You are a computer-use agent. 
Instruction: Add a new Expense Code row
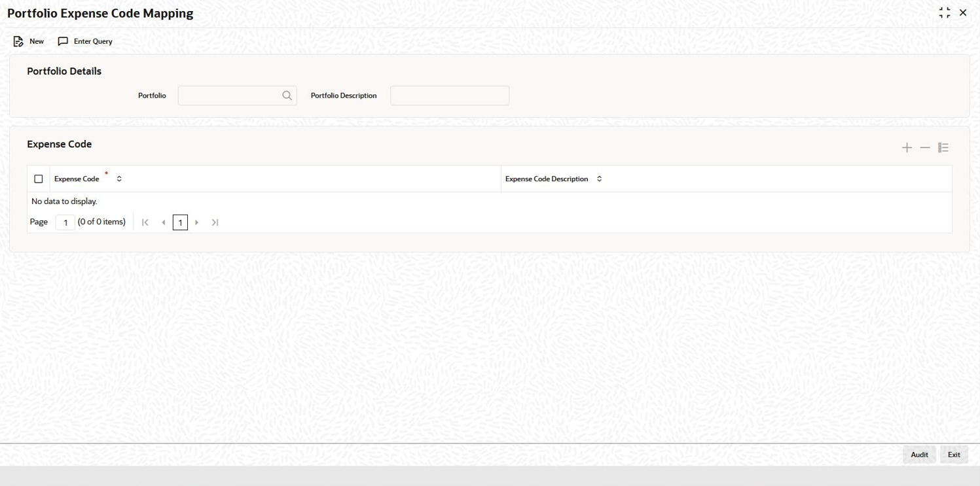coord(907,147)
